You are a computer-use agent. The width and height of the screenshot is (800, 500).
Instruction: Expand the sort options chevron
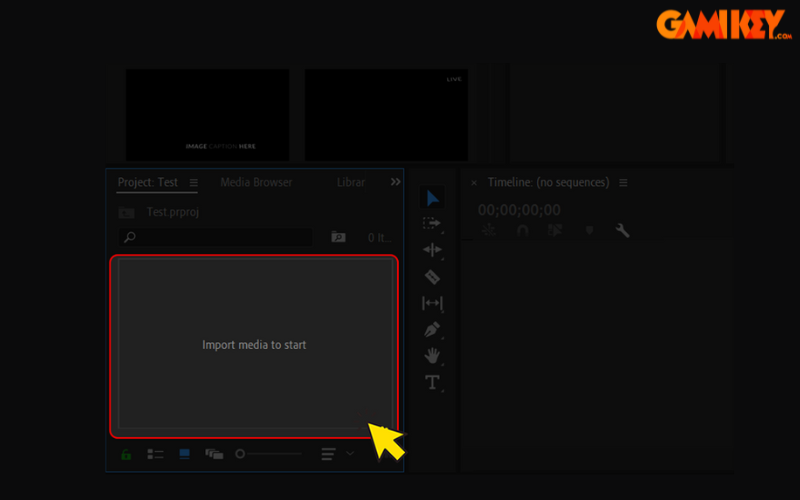pos(350,453)
